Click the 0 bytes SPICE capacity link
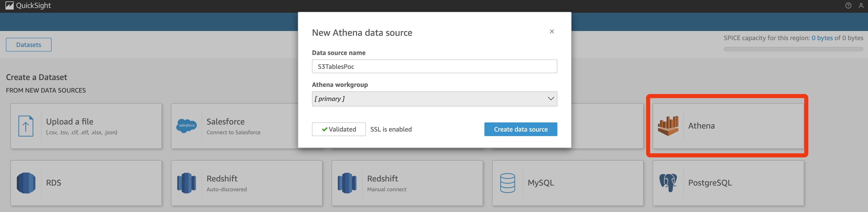The image size is (868, 212). [x=822, y=38]
